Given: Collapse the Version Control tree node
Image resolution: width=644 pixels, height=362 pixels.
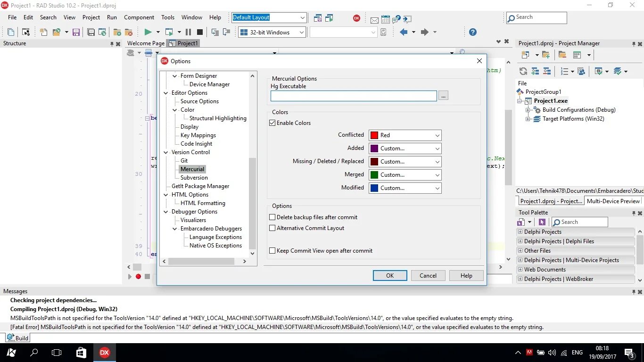Looking at the screenshot, I should tap(166, 152).
